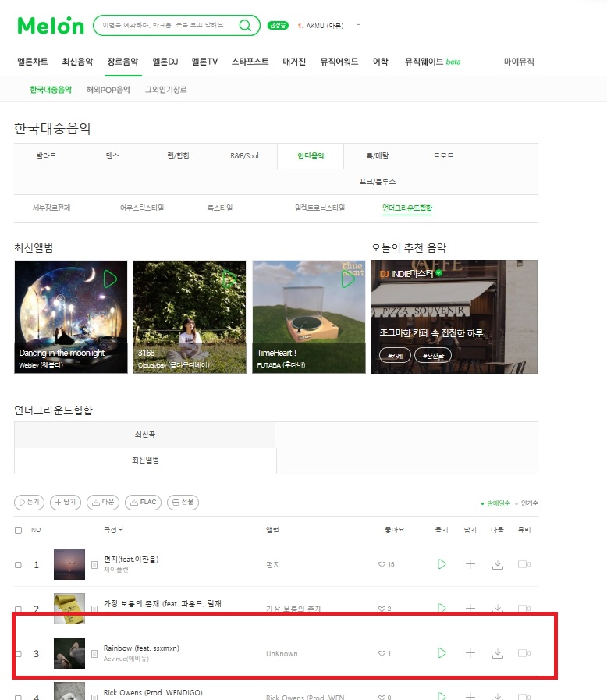This screenshot has width=607, height=700.
Task: Add Rainbow song with plus icon
Action: (x=470, y=652)
